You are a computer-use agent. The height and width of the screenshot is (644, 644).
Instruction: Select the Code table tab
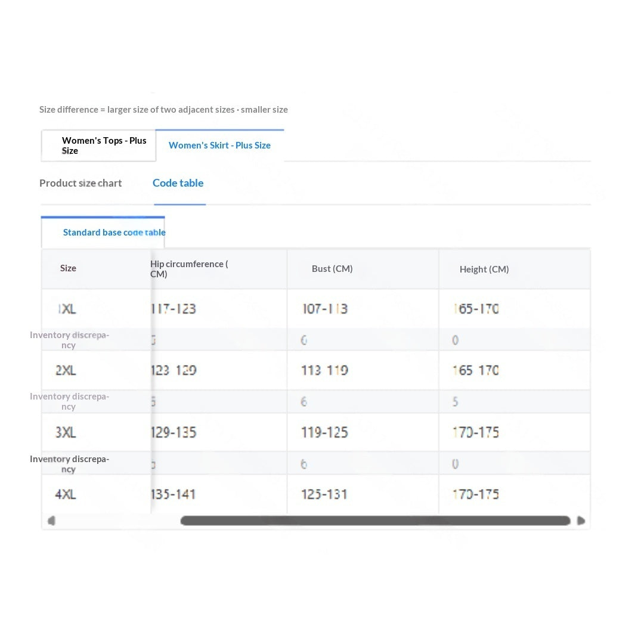(178, 183)
